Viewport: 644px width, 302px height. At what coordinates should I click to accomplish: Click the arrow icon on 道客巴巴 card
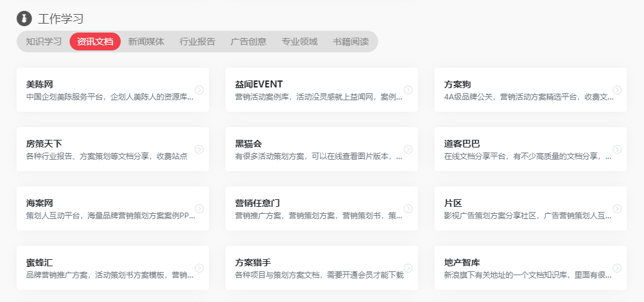(617, 149)
